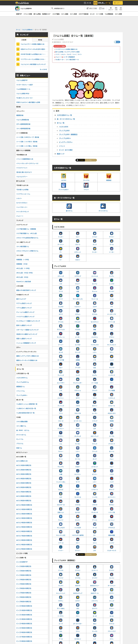Switch to the 掲示板 ranking tab
Image resolution: width=138 pixels, height=644 pixels.
click(x=40, y=40)
